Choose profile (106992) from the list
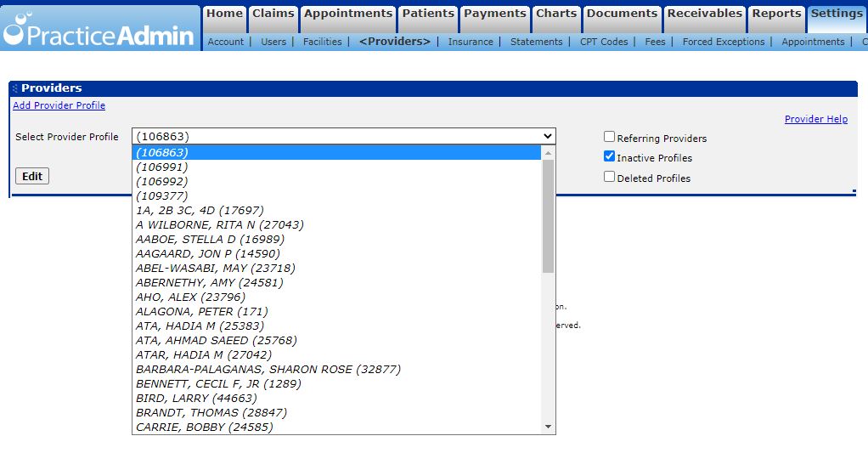The height and width of the screenshot is (453, 868). click(x=336, y=181)
